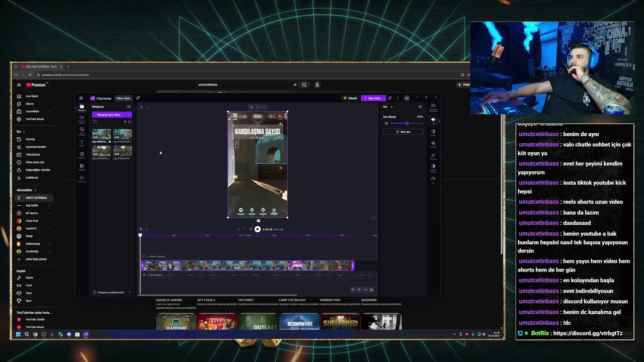Image resolution: width=644 pixels, height=362 pixels.
Task: Open the Clipchamp help question mark
Action: coord(397,98)
